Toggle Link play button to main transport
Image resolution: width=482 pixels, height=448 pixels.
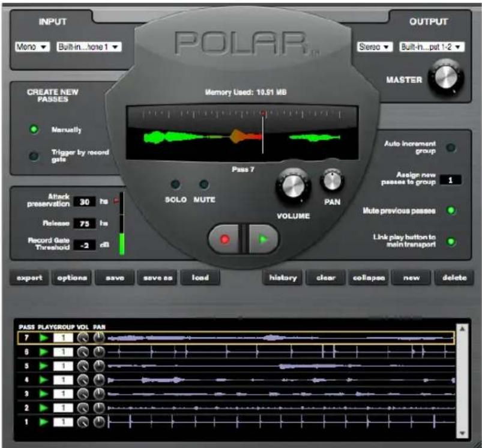click(451, 241)
